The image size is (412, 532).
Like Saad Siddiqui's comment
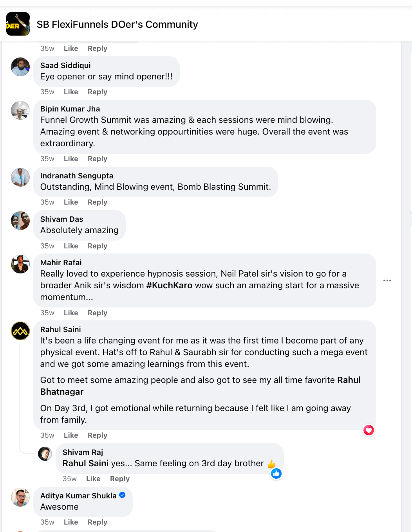click(71, 92)
